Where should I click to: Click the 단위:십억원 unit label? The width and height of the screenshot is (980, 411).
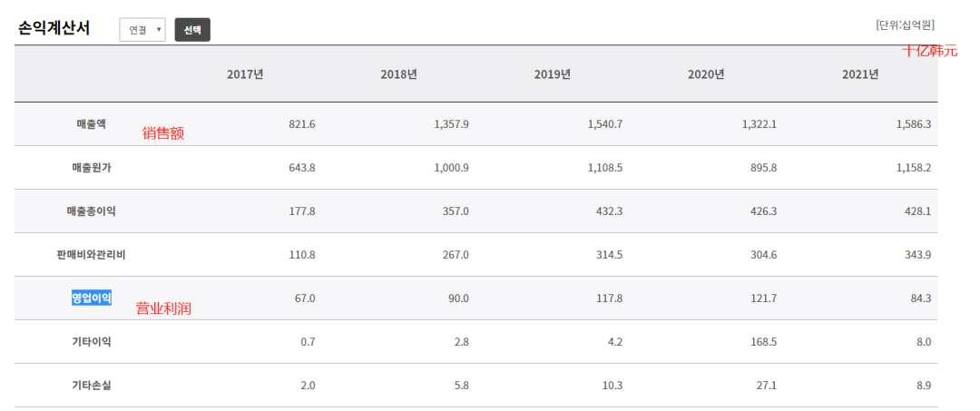click(905, 24)
